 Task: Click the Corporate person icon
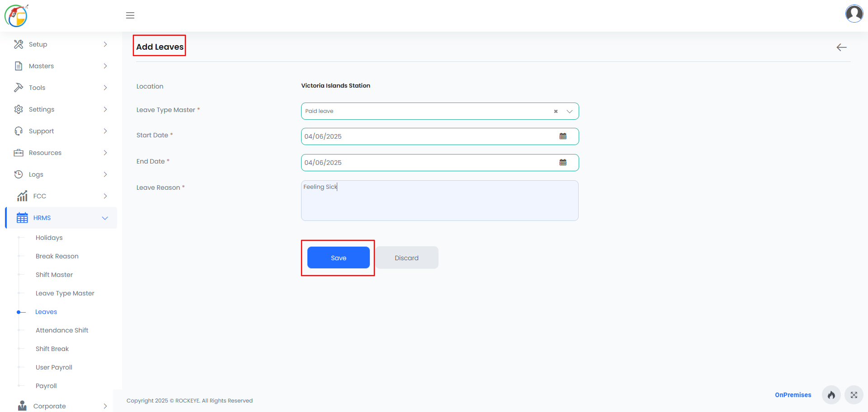coord(22,406)
